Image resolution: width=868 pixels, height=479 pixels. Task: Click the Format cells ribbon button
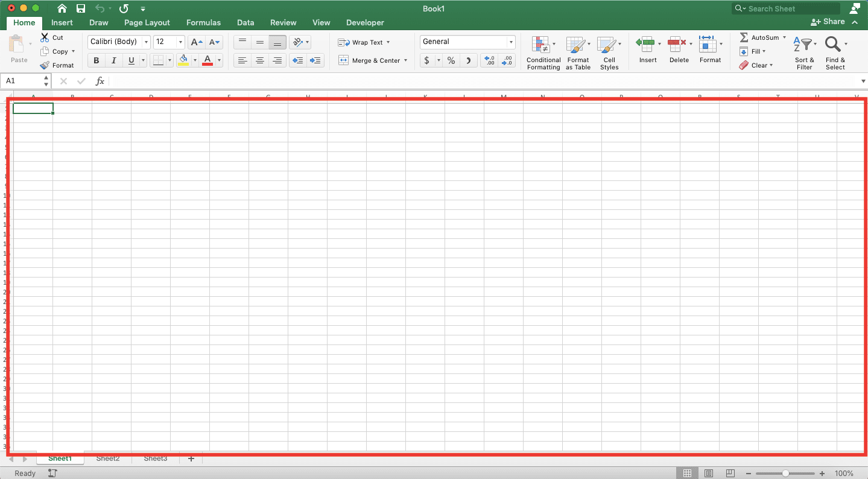[711, 49]
